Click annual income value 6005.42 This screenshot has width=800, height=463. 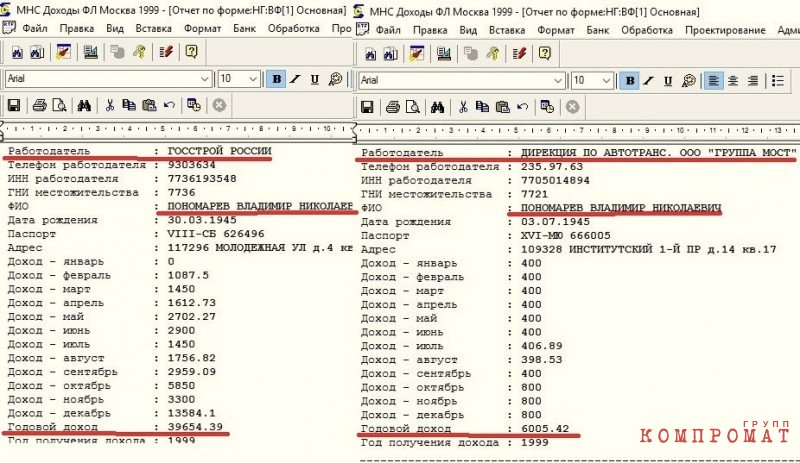pyautogui.click(x=545, y=428)
